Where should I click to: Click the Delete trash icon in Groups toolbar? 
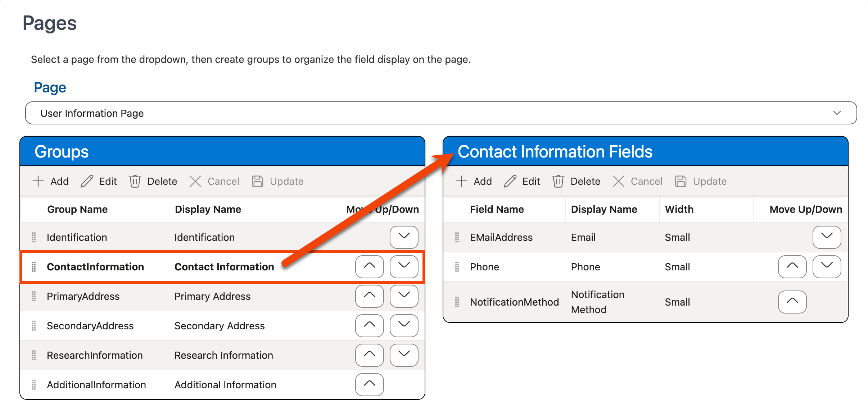tap(135, 181)
